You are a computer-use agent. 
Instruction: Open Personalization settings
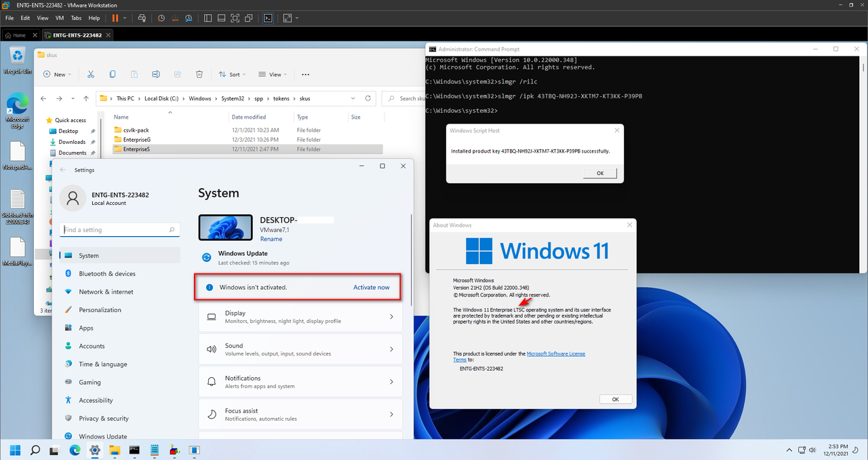[x=120, y=310]
